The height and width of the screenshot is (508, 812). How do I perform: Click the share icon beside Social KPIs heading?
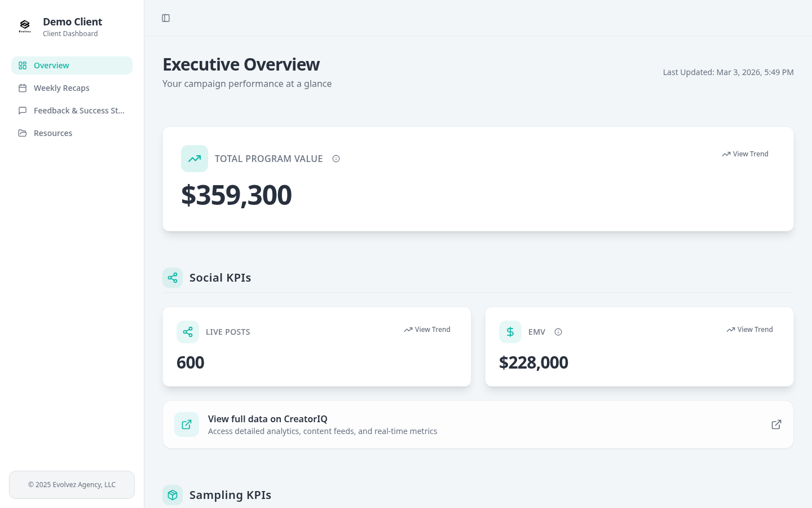[173, 278]
